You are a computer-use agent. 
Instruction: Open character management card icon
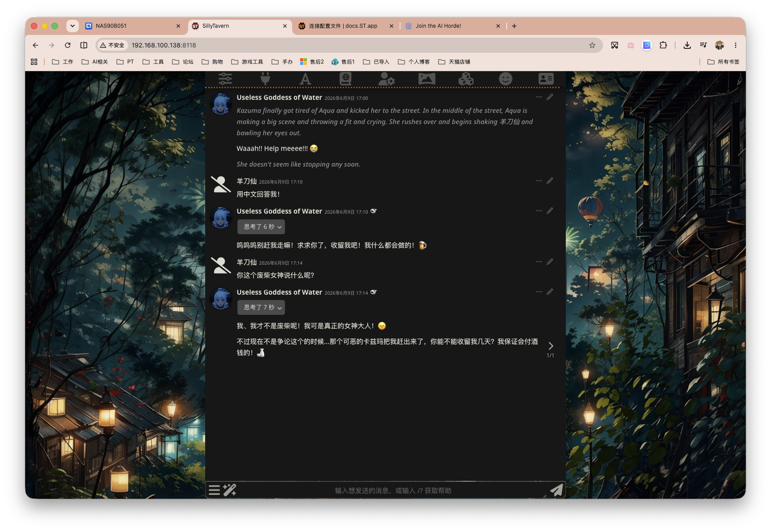pyautogui.click(x=546, y=79)
